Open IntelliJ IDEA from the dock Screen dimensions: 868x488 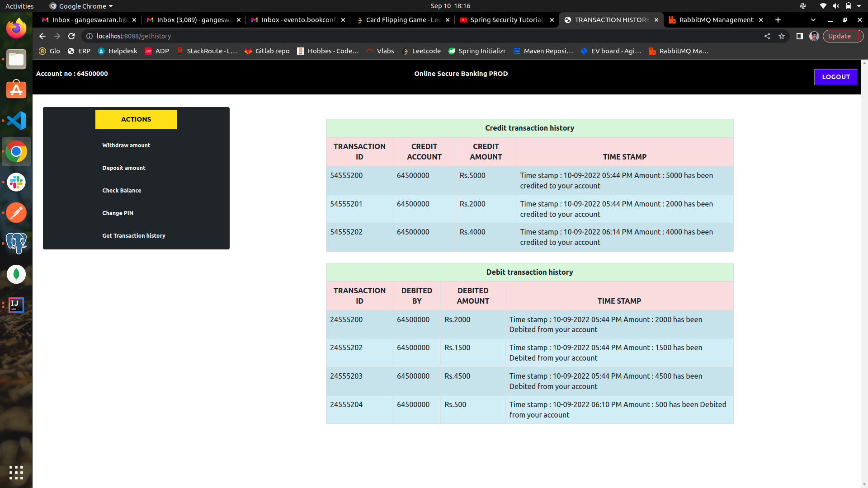(16, 305)
